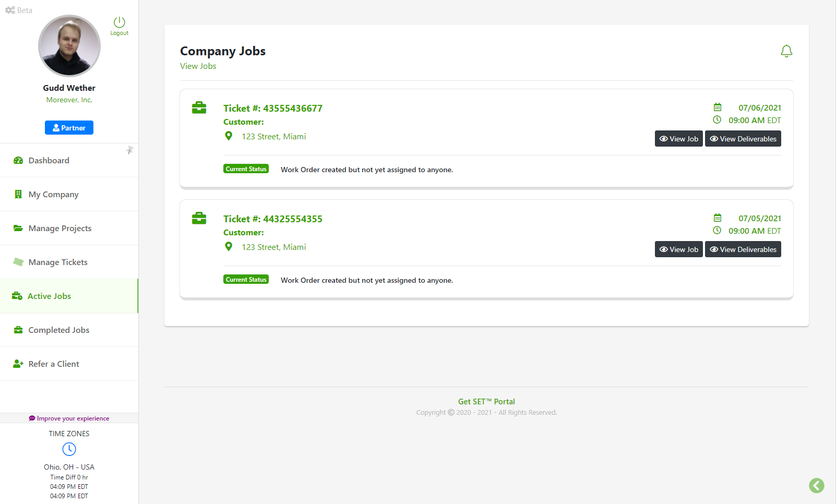Click Gudd Wether profile photo
The width and height of the screenshot is (836, 504).
coord(69,46)
